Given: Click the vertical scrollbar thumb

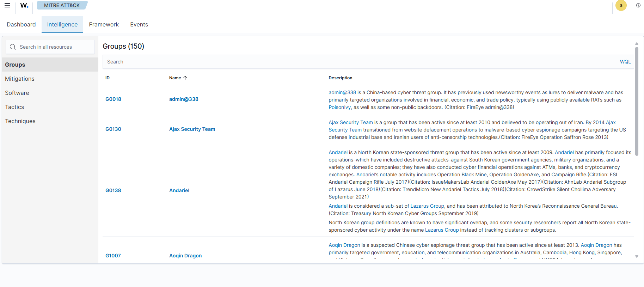Looking at the screenshot, I should (637, 100).
